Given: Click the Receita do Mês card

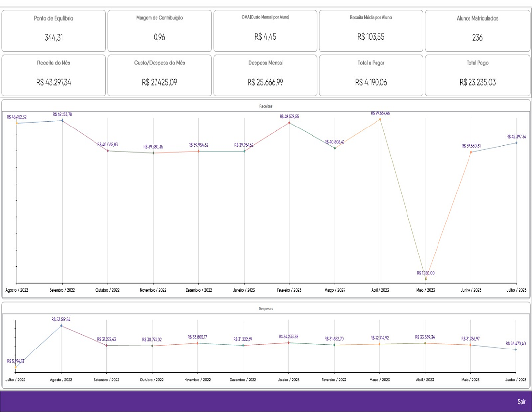Looking at the screenshot, I should point(54,75).
